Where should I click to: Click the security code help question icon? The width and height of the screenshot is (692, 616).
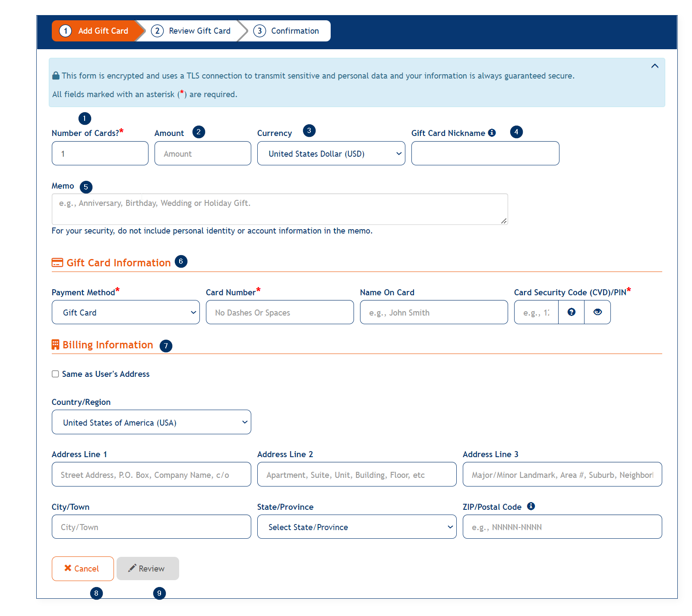571,312
